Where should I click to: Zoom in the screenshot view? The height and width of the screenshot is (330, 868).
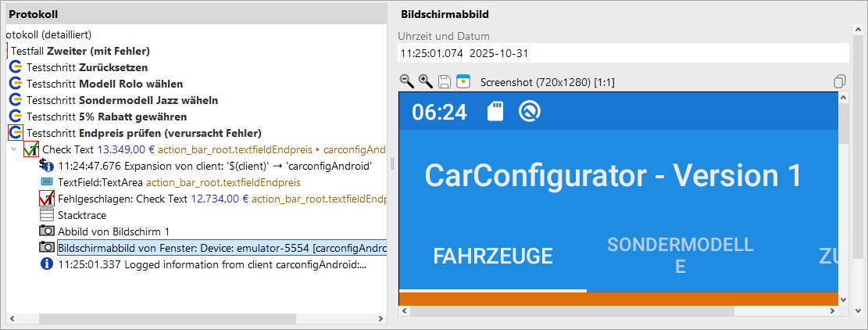425,81
